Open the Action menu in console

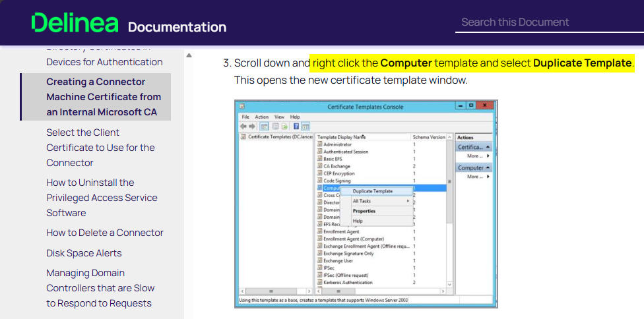point(261,117)
